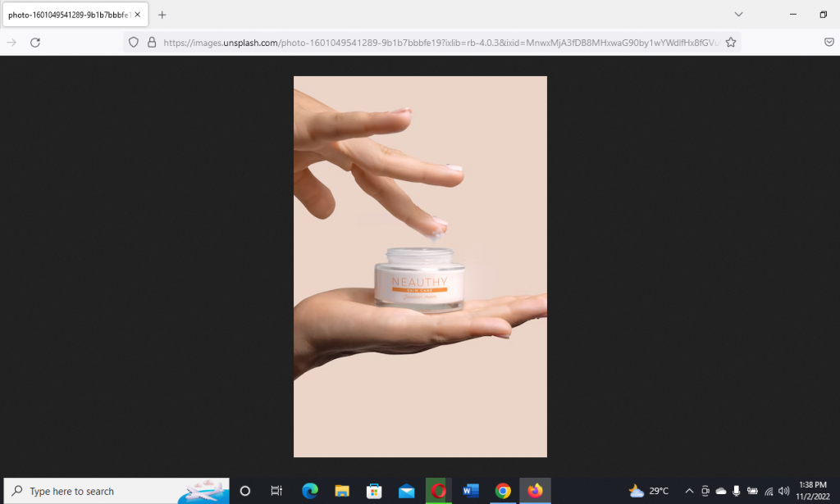Open site security padlock information
Image resolution: width=840 pixels, height=504 pixels.
152,43
